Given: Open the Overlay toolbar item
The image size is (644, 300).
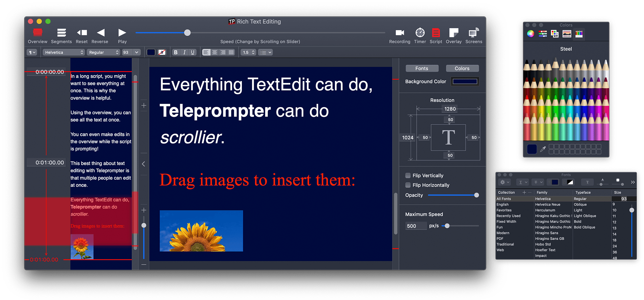Looking at the screenshot, I should (x=454, y=36).
